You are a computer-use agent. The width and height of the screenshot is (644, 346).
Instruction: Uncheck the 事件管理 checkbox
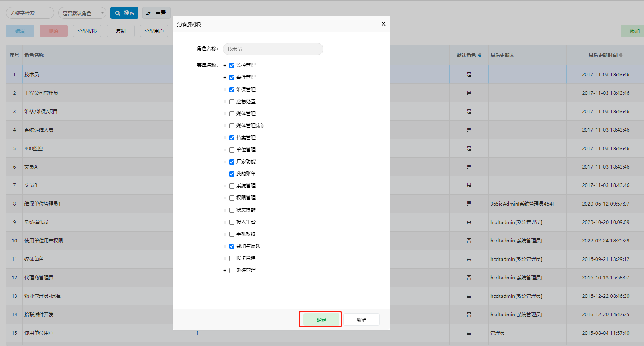tap(232, 77)
